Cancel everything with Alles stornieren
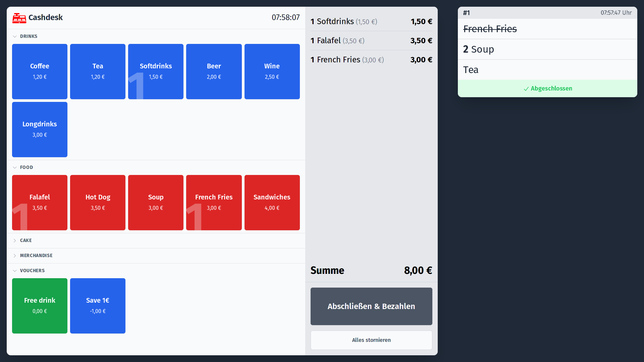 [371, 340]
